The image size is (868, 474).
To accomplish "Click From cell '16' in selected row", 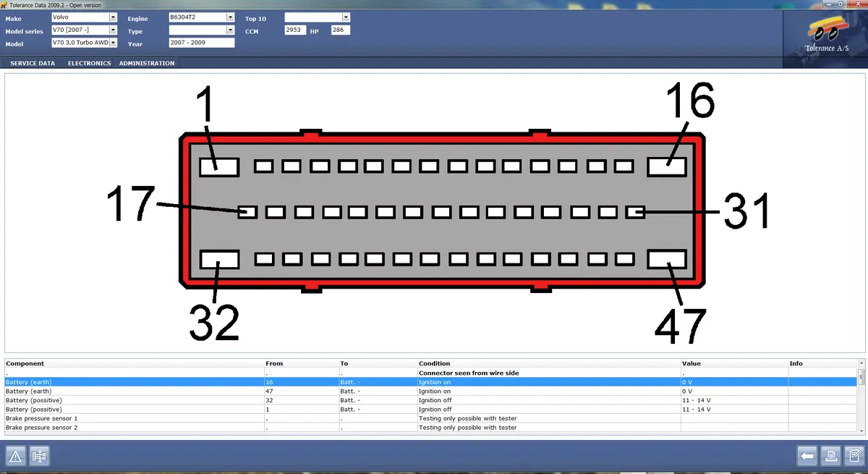I will pos(302,381).
